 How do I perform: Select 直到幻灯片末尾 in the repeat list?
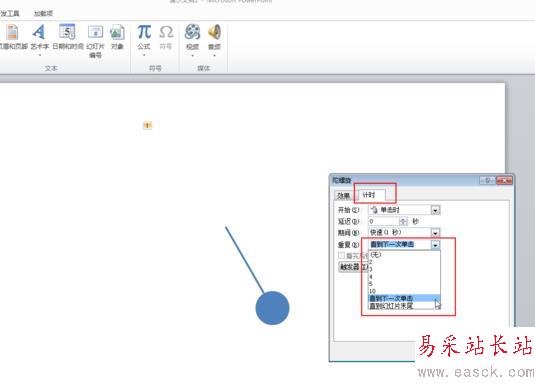click(405, 306)
